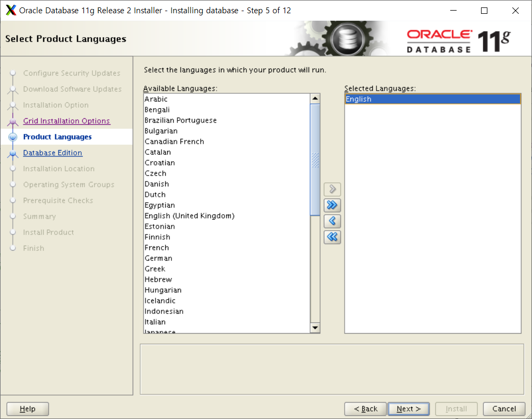Select Egyptian in Available Languages
This screenshot has width=532, height=419.
[x=227, y=205]
